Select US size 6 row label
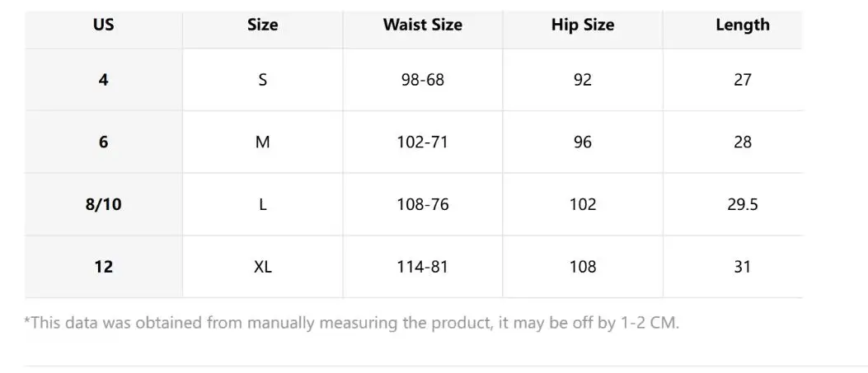Screen dimensions: 868x373 pos(104,142)
